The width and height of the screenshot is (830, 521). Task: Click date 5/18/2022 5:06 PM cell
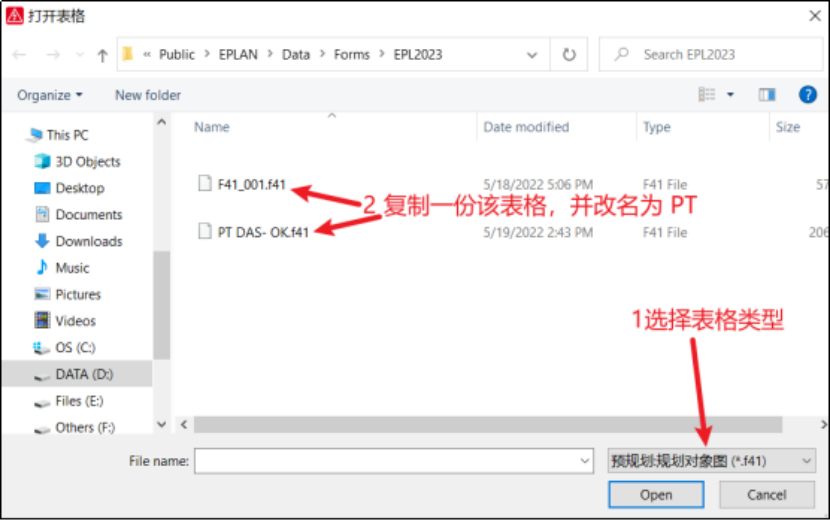click(x=538, y=184)
